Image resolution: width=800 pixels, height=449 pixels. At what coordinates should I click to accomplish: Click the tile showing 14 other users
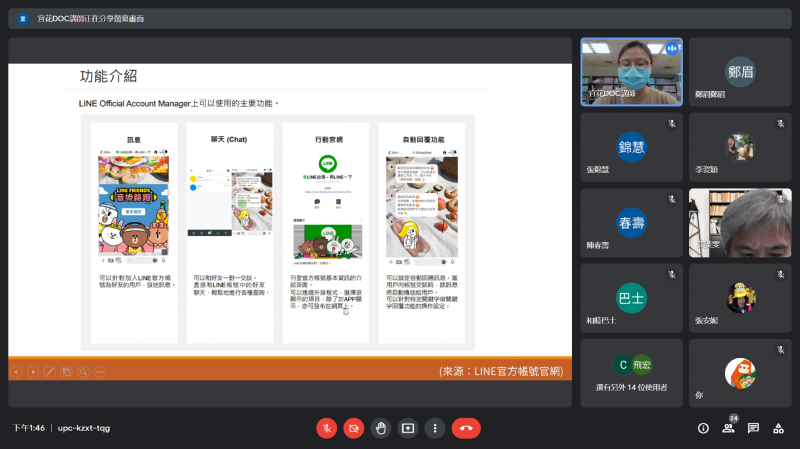[x=632, y=373]
